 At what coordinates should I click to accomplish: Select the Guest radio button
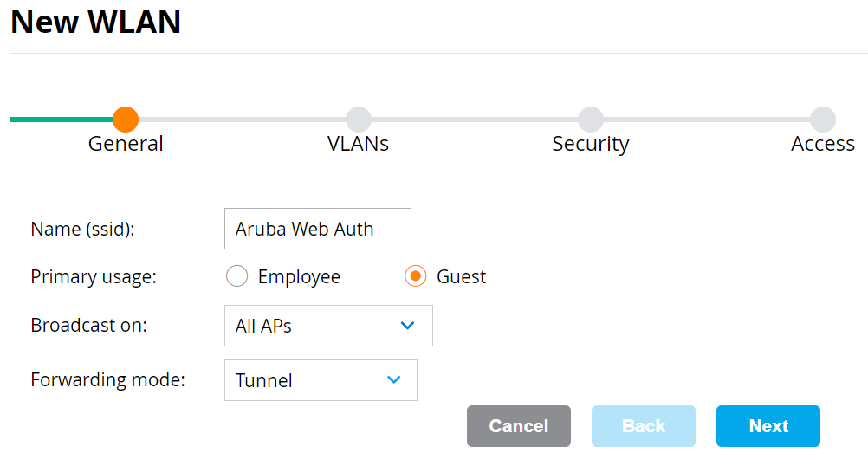click(x=416, y=276)
